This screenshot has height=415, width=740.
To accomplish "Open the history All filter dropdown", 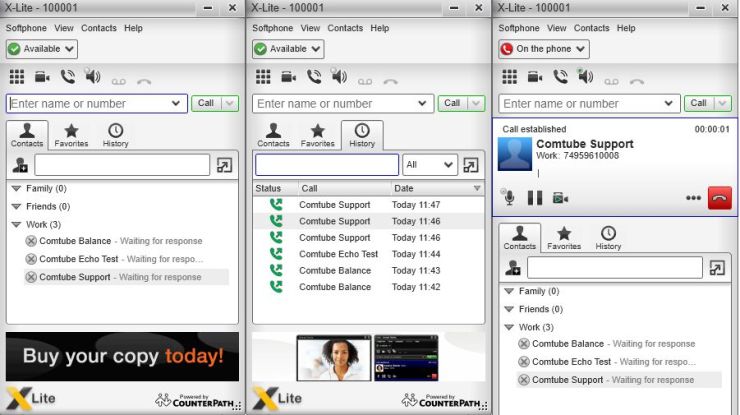I will click(429, 165).
